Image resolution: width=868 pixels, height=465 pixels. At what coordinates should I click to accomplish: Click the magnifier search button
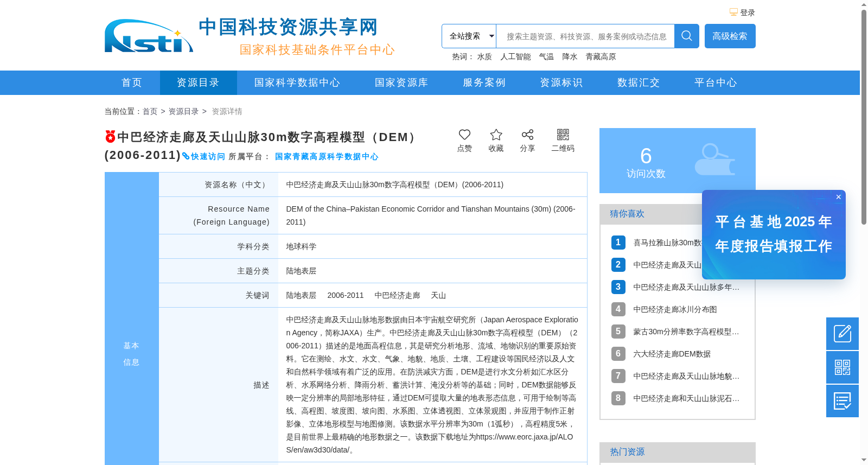click(x=686, y=36)
